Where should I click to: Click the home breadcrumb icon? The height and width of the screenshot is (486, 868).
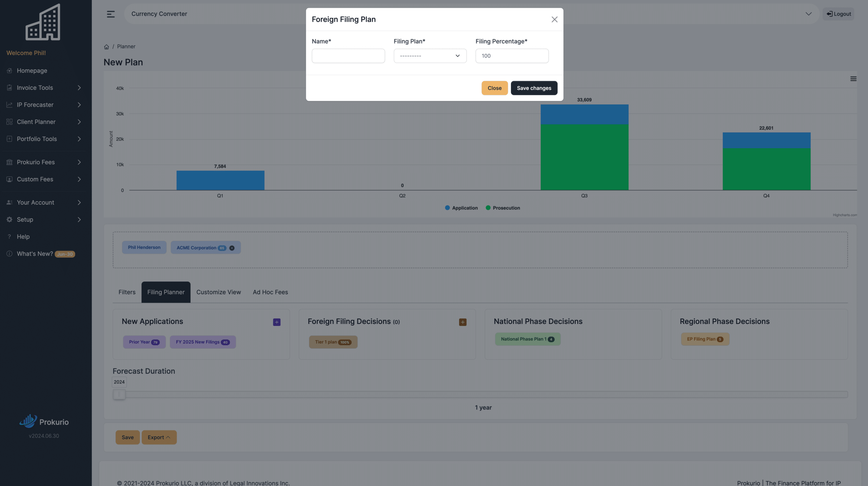pyautogui.click(x=106, y=47)
